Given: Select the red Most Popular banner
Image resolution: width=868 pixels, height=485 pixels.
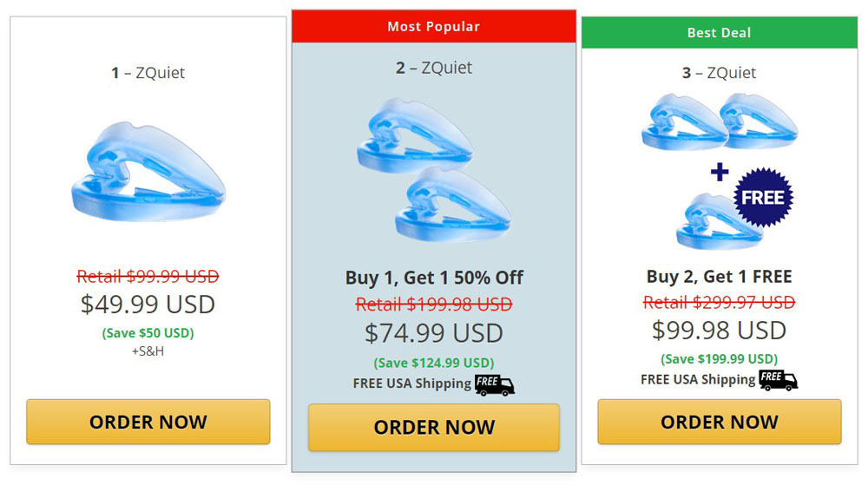Looking at the screenshot, I should pos(434,26).
